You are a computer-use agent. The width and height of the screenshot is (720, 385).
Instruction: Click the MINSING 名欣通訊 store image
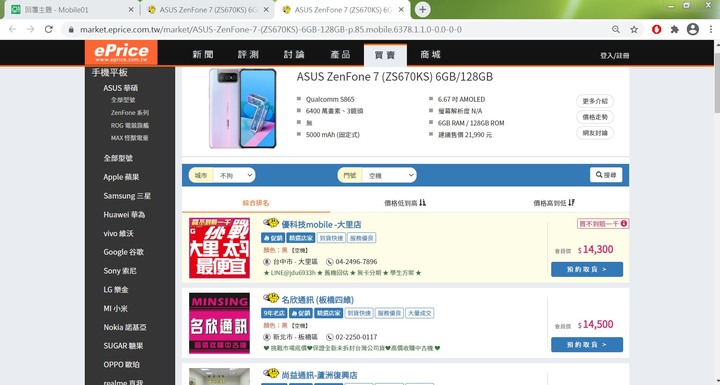click(219, 323)
